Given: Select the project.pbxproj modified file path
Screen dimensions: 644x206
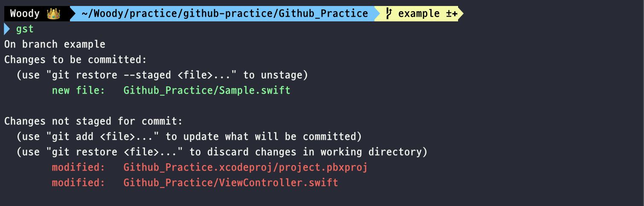Looking at the screenshot, I should click(246, 168).
